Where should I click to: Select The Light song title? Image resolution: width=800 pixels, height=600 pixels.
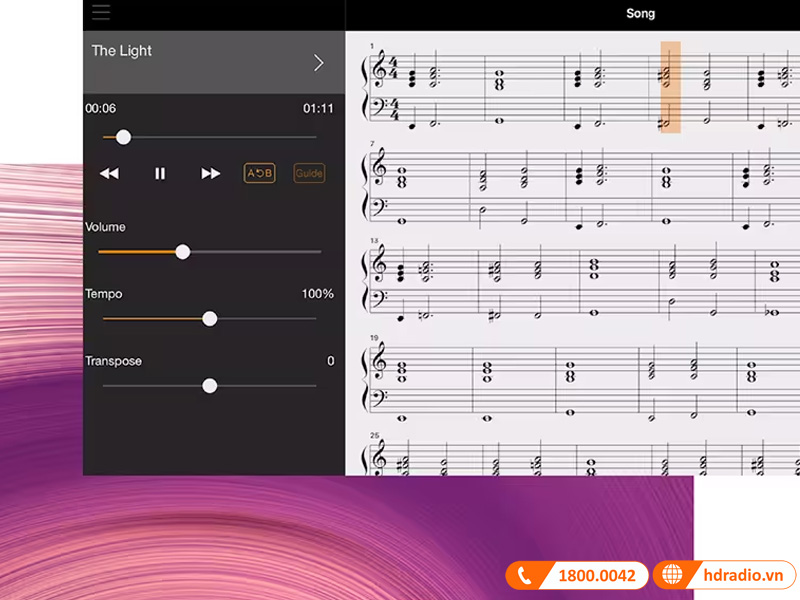coord(122,51)
